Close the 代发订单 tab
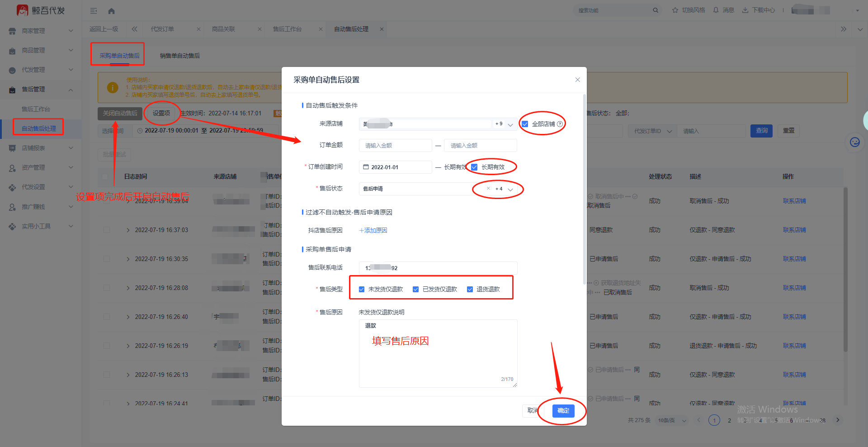This screenshot has height=447, width=868. coord(198,29)
